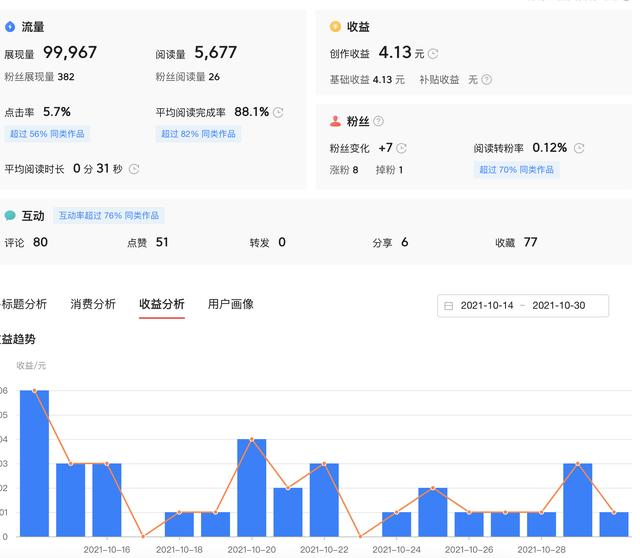Click the bar above 2021-10-28 label

[x=541, y=524]
